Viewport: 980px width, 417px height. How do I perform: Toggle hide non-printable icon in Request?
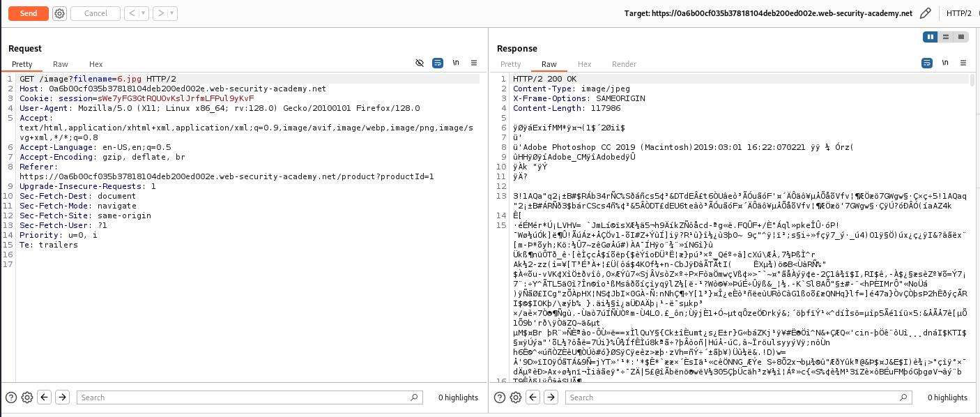click(420, 63)
